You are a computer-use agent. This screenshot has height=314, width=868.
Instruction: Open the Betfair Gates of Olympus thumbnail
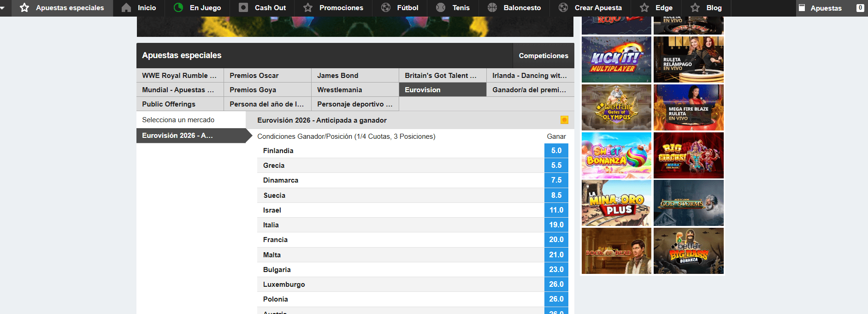616,107
